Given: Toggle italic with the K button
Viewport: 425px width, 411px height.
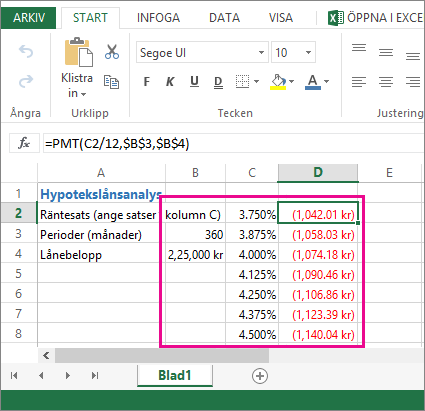Looking at the screenshot, I should [x=170, y=81].
